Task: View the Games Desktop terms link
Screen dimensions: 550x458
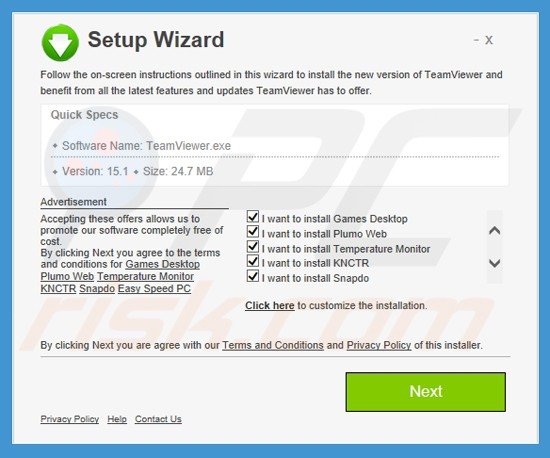Action: (x=163, y=264)
